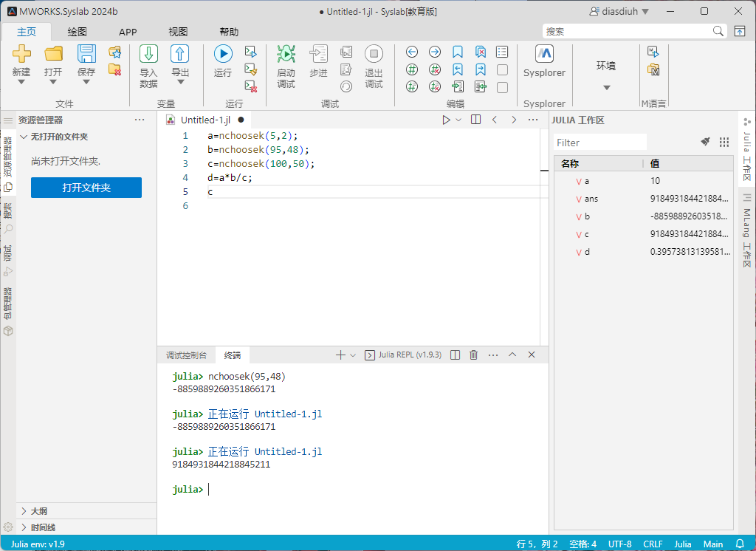The width and height of the screenshot is (756, 551).
Task: Click the # comment icon without red X
Action: click(x=412, y=69)
